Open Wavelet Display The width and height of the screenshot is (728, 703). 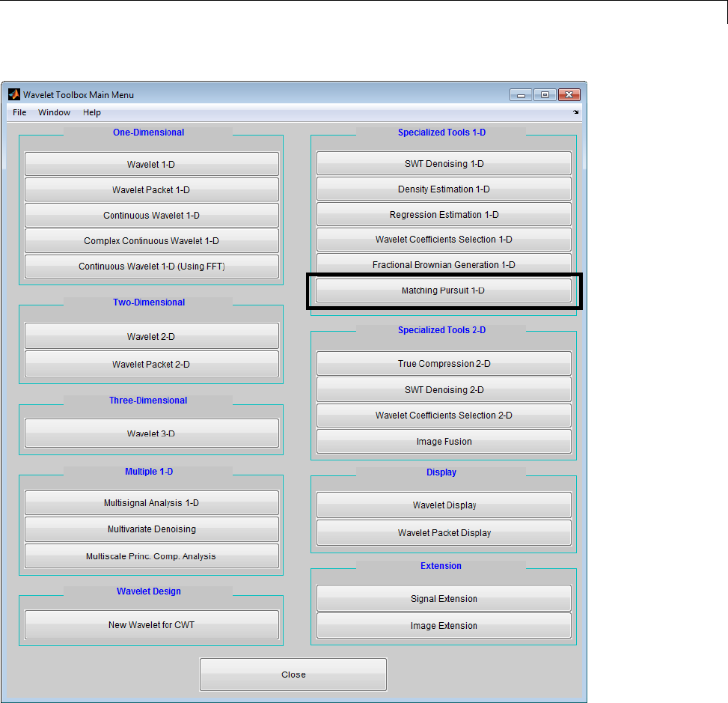tap(444, 505)
